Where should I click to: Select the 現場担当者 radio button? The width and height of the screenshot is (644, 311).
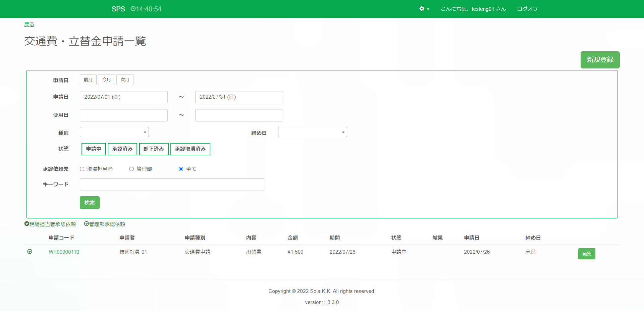(82, 169)
